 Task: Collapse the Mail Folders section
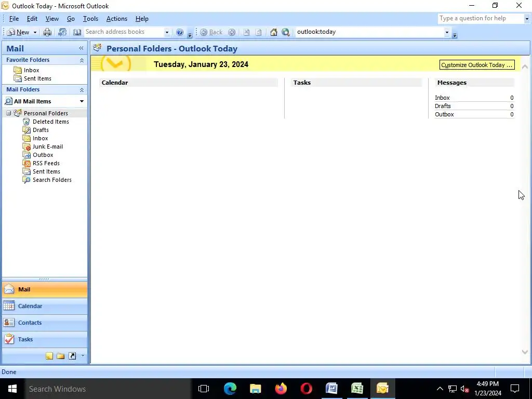click(x=82, y=89)
